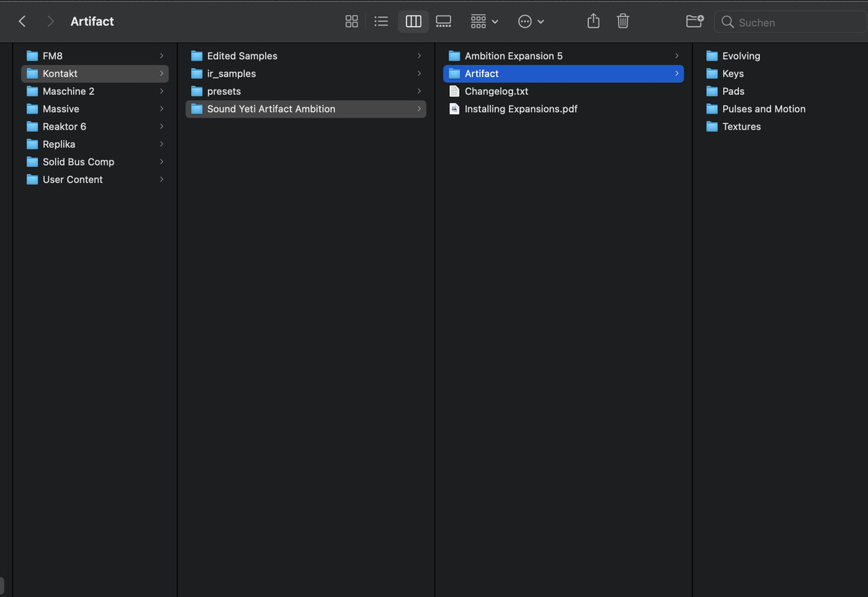868x597 pixels.
Task: Click the Suchen search field
Action: click(x=790, y=22)
